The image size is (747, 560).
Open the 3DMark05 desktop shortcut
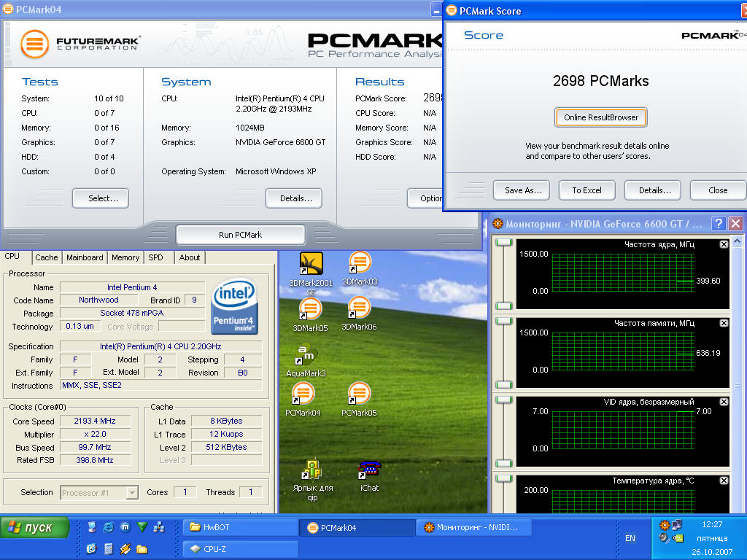click(x=310, y=314)
